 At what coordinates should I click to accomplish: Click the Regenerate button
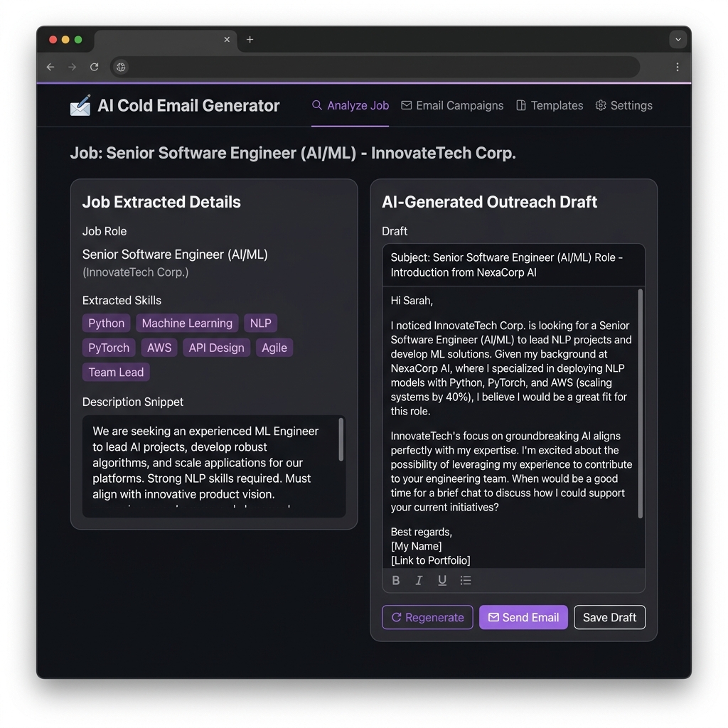pos(427,617)
